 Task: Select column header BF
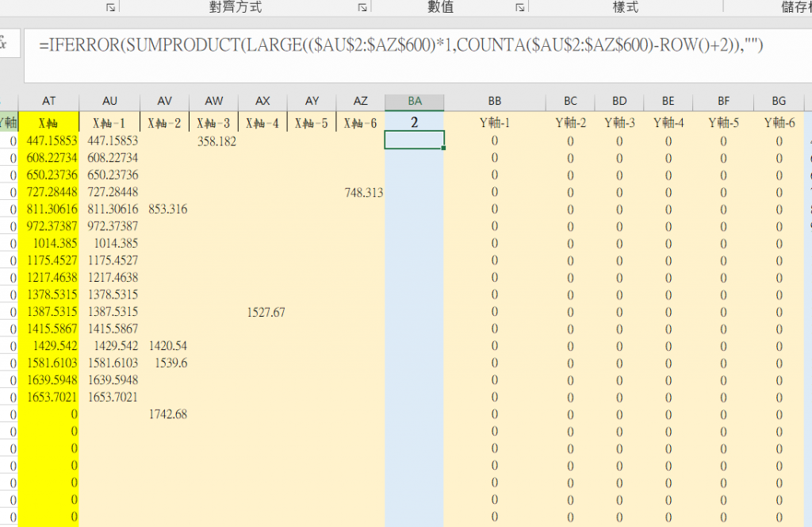pos(723,101)
